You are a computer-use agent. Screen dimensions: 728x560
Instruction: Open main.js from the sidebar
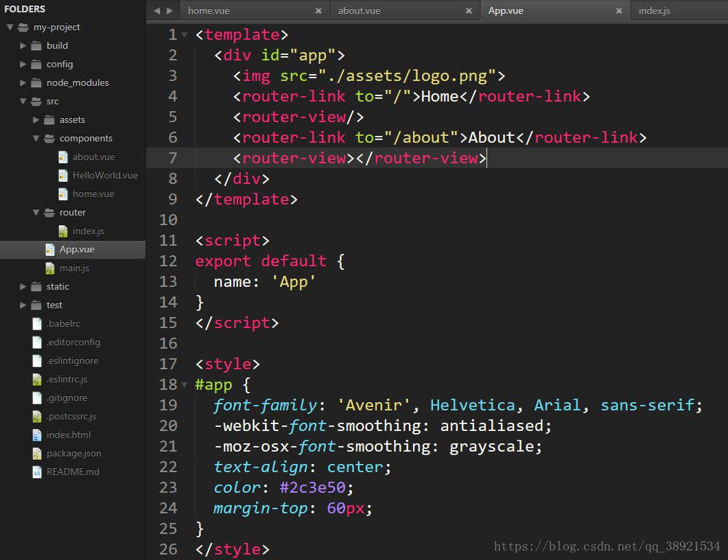click(74, 268)
